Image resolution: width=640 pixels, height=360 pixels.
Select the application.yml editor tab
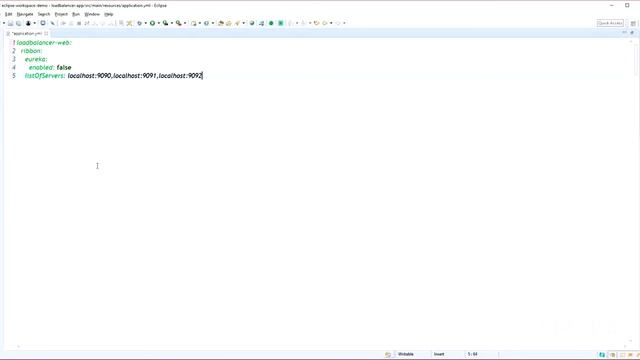(26, 33)
